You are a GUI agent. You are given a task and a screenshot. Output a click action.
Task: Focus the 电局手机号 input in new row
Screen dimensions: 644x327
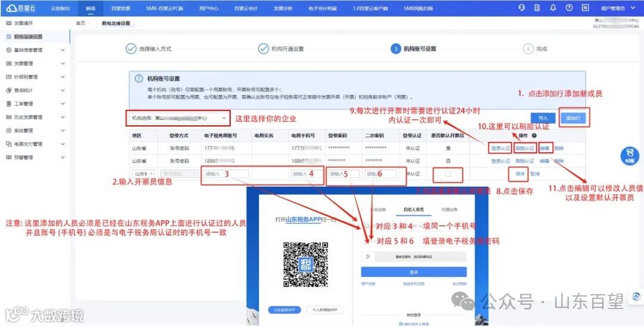click(x=306, y=174)
